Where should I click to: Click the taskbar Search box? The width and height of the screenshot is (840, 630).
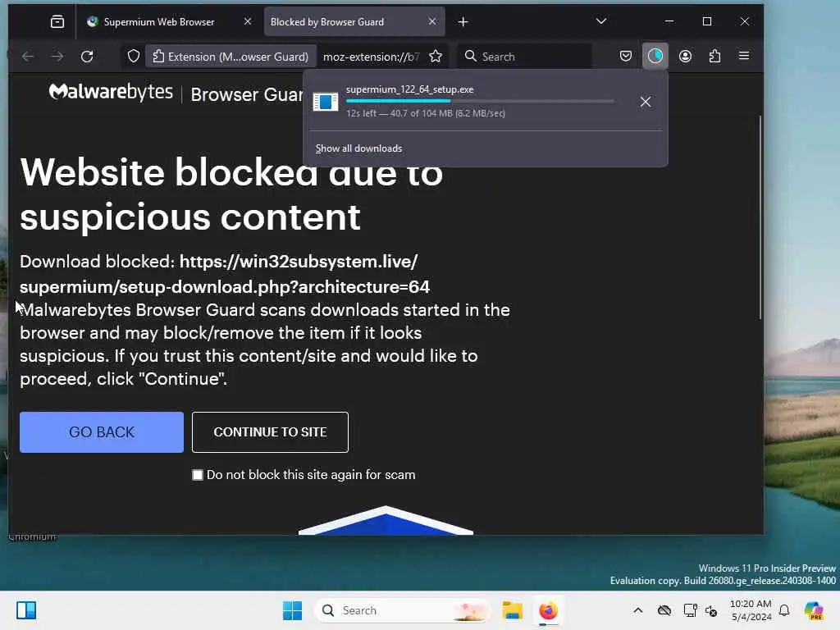pyautogui.click(x=402, y=610)
